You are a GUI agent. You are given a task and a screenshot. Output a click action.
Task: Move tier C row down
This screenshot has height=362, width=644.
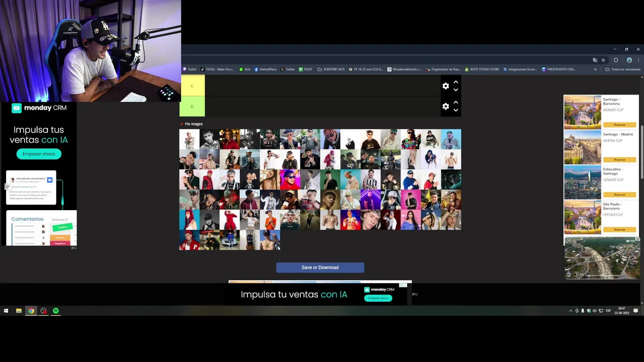tap(456, 90)
